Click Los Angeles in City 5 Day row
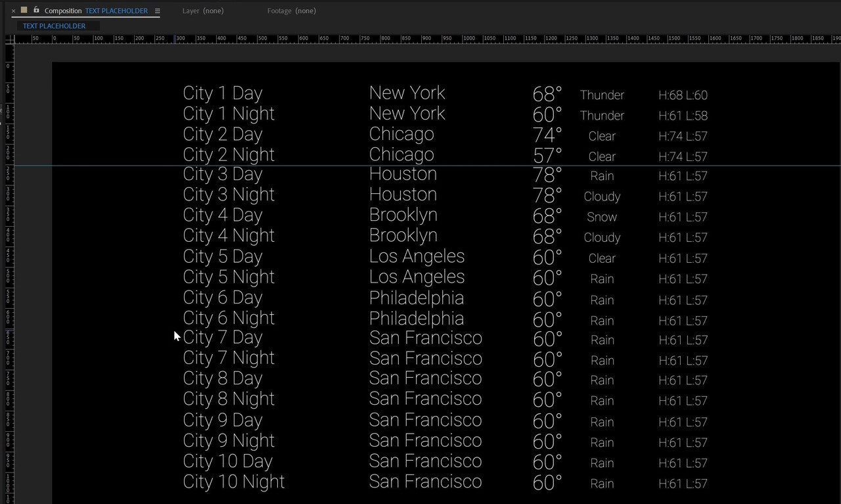Image resolution: width=841 pixels, height=504 pixels. tap(417, 257)
